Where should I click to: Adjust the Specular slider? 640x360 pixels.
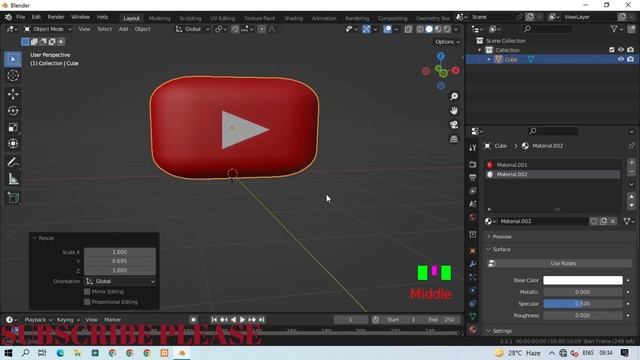[583, 304]
